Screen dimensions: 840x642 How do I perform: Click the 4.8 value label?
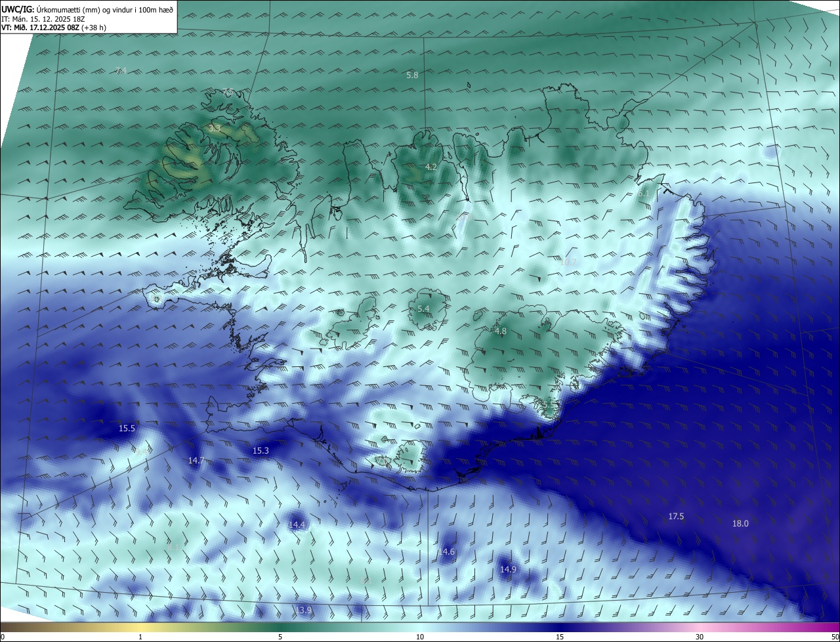pyautogui.click(x=501, y=332)
